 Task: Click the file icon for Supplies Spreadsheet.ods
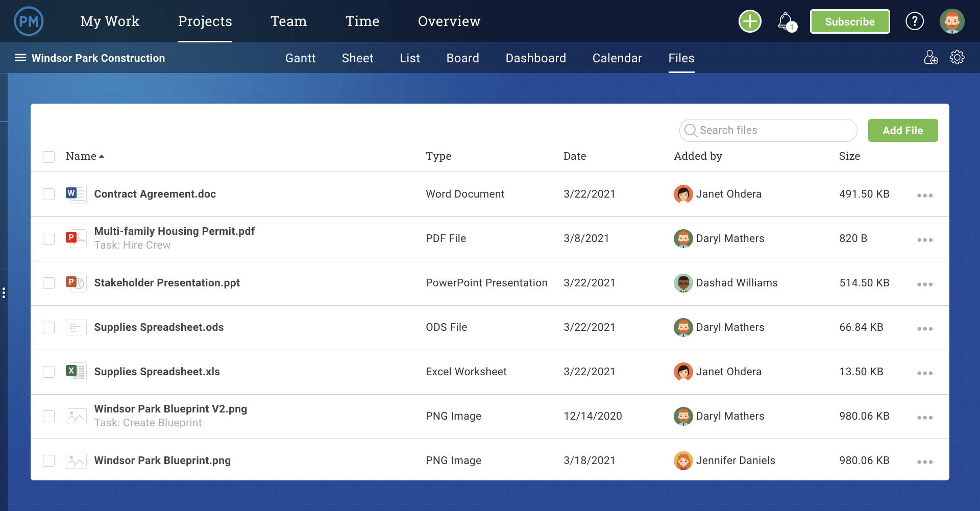76,327
